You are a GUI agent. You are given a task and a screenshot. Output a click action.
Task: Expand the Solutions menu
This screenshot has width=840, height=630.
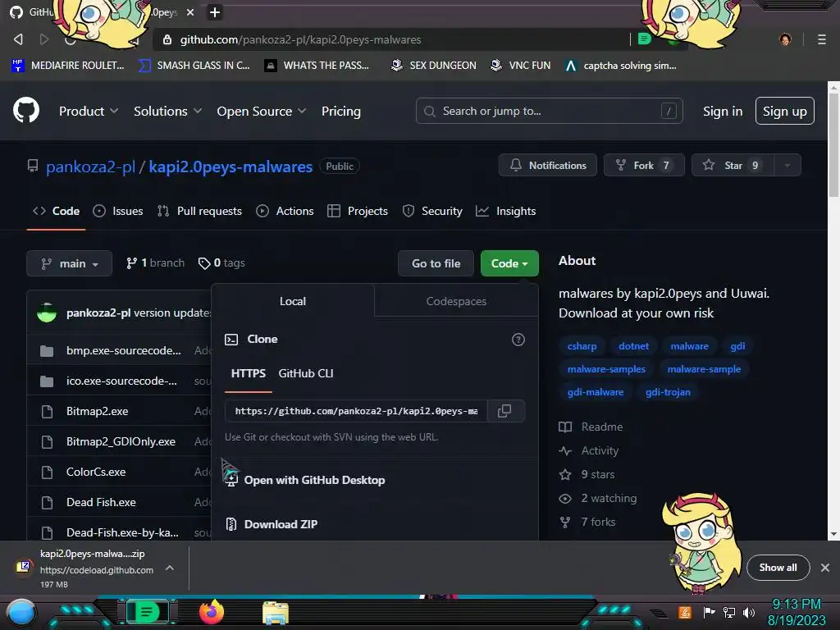click(167, 111)
